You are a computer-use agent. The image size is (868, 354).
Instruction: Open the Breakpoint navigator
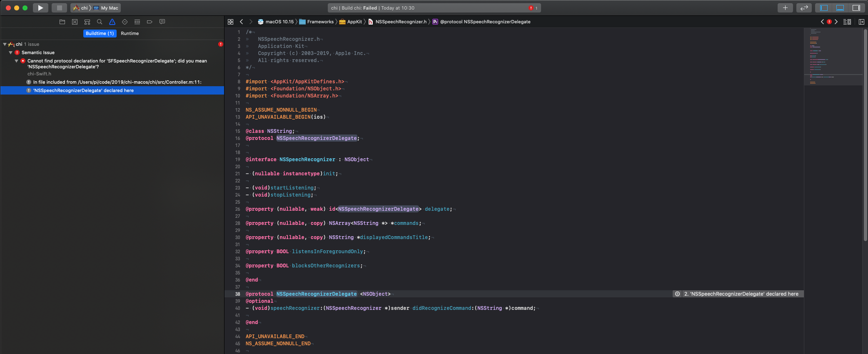pos(150,22)
